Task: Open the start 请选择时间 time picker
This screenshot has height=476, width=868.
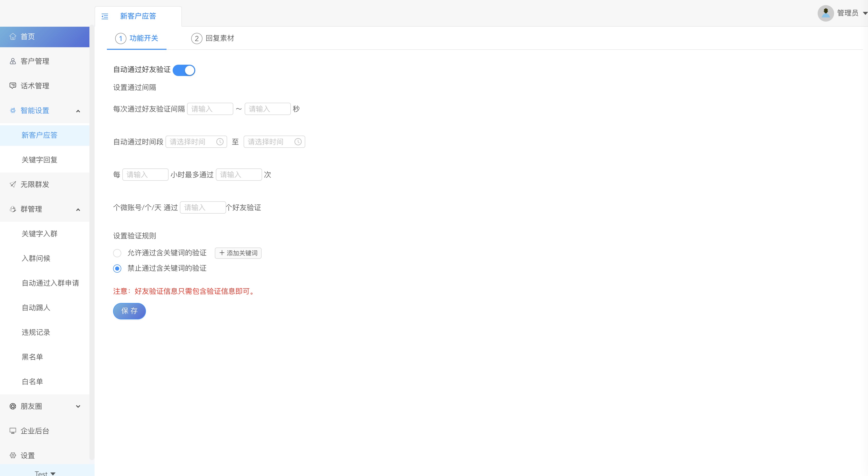Action: pyautogui.click(x=196, y=142)
